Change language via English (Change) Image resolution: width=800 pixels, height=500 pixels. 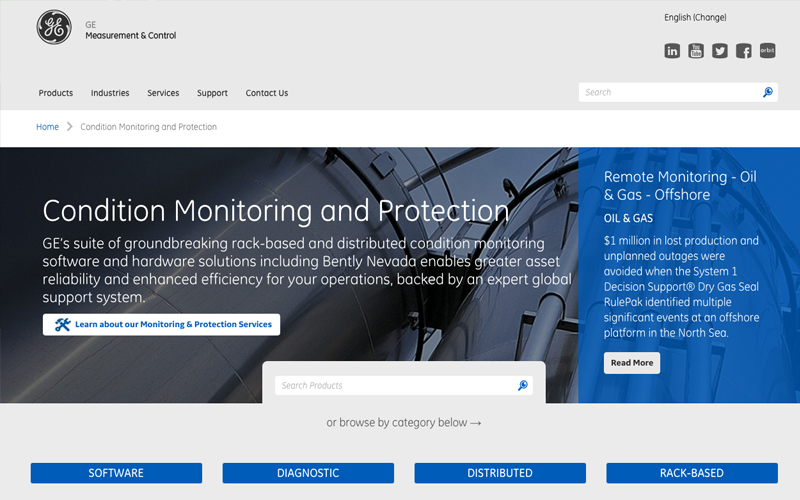tap(695, 17)
